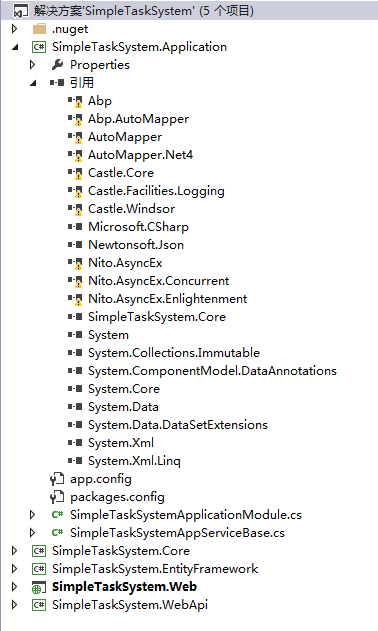The width and height of the screenshot is (378, 631).
Task: Collapse the 引用 references node
Action: point(33,83)
